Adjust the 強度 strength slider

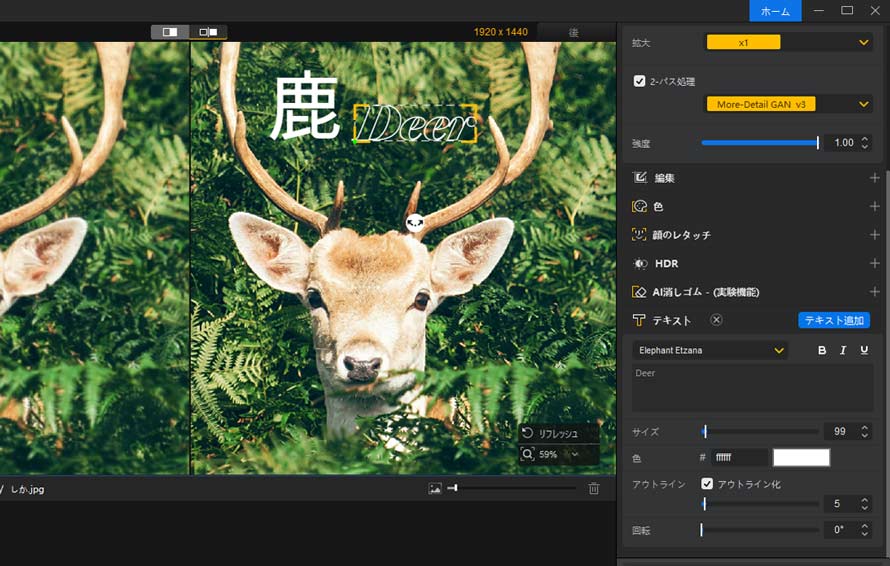[760, 143]
